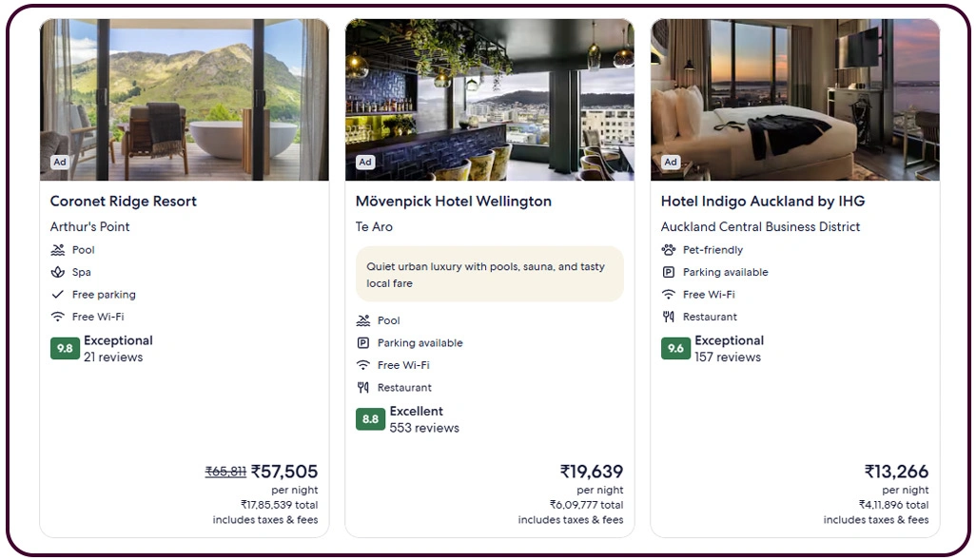Viewport: 976px width, 560px height.
Task: Click the Ad label on Coronet Ridge photo
Action: pos(59,162)
